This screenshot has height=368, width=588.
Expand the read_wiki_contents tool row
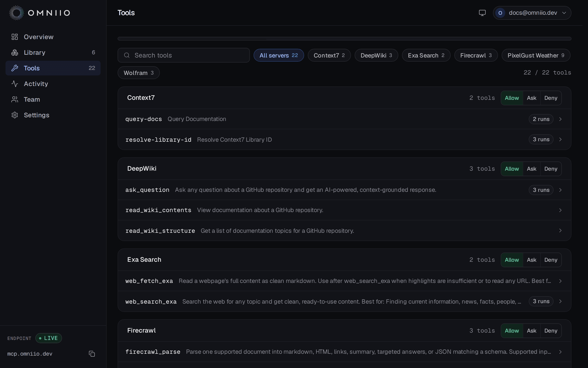coord(344,210)
